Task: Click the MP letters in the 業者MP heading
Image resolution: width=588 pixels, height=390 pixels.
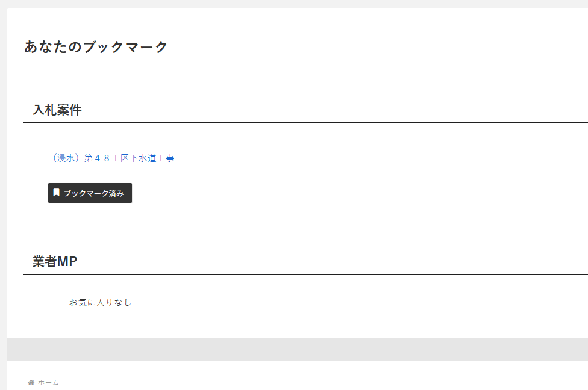Action: pos(67,262)
